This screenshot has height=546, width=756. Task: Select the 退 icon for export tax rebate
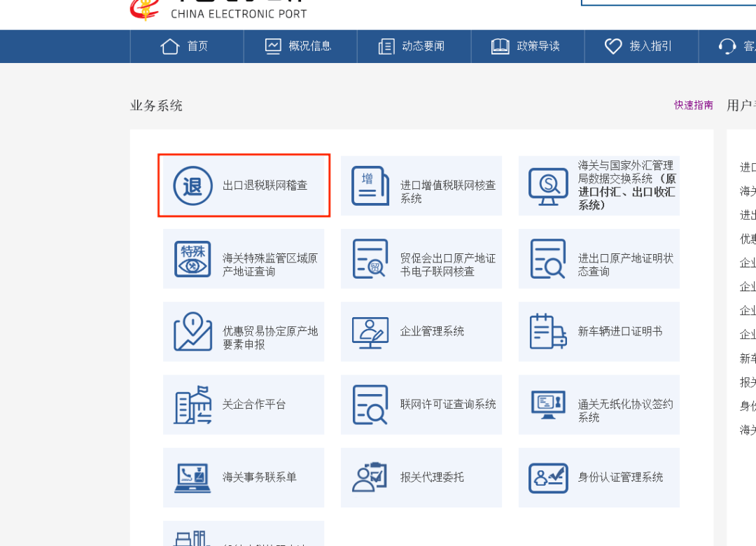191,185
